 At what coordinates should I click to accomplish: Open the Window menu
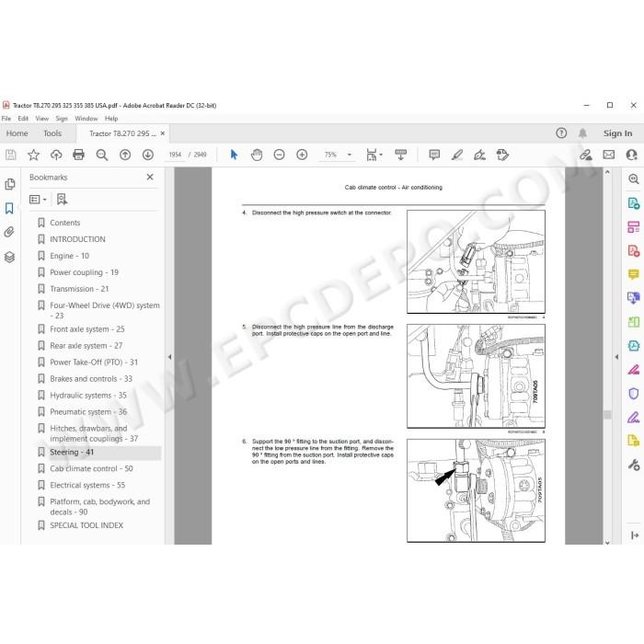86,119
